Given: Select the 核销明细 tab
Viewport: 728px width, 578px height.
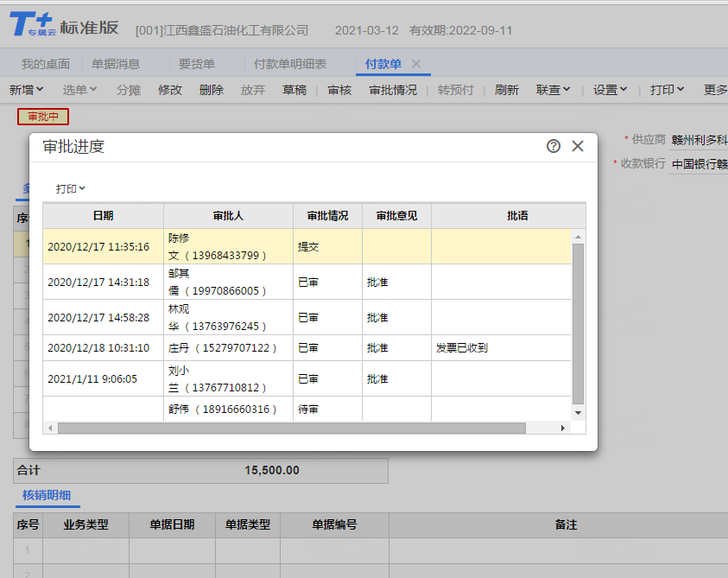Looking at the screenshot, I should coord(47,495).
